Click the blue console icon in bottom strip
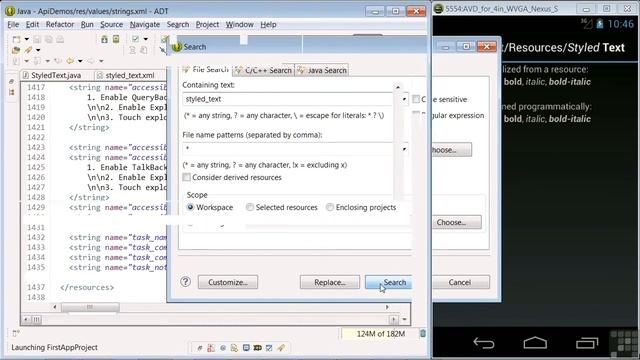Viewport: 640px width, 360px height. point(246,348)
